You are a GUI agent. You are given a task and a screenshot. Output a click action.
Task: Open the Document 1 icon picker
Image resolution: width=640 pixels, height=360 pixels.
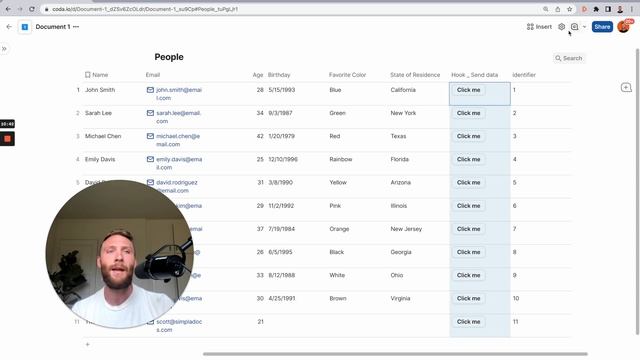point(24,27)
